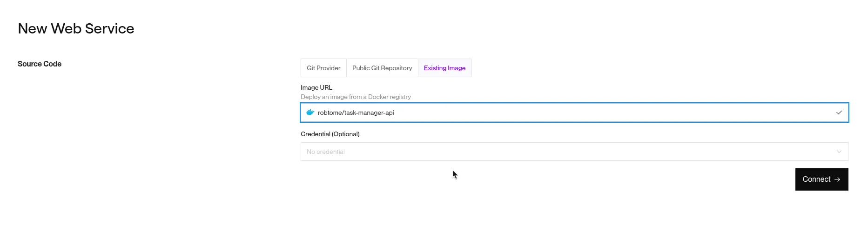Click the Docker whale icon in Image URL field
868x225 pixels.
click(x=310, y=112)
